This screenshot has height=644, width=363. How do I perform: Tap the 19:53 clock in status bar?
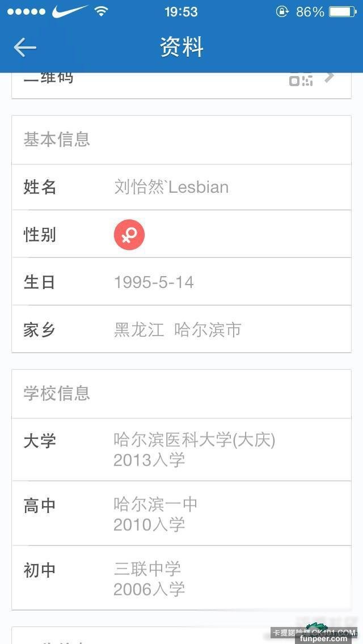click(x=181, y=11)
